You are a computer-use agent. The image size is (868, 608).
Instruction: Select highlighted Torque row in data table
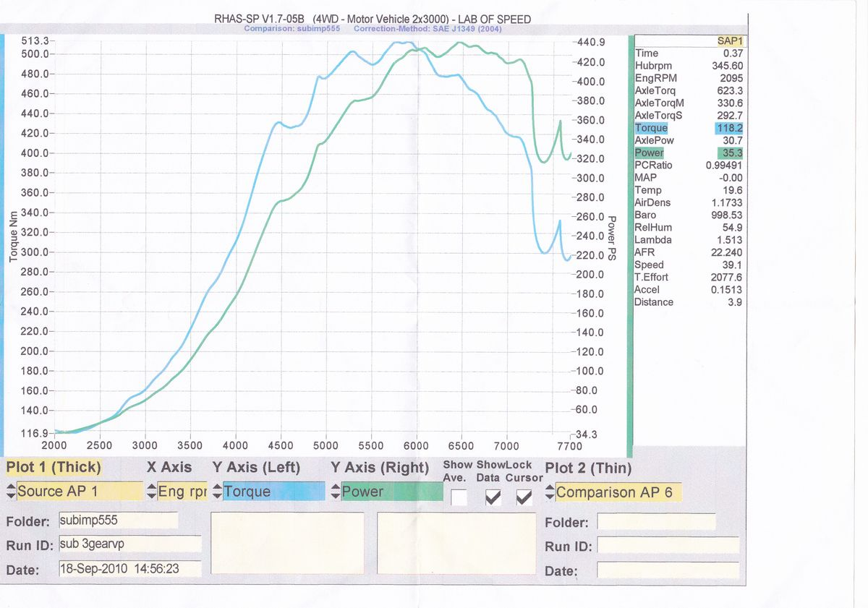click(689, 128)
